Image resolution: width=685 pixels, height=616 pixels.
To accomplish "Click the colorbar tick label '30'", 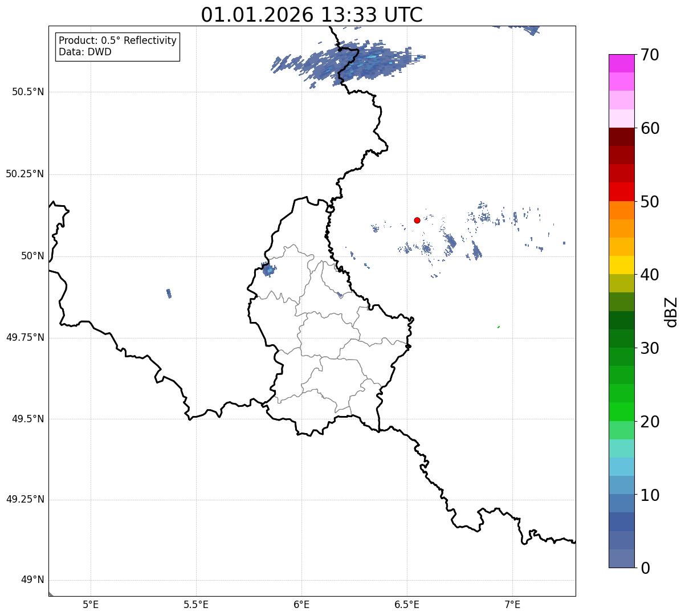I will click(650, 348).
